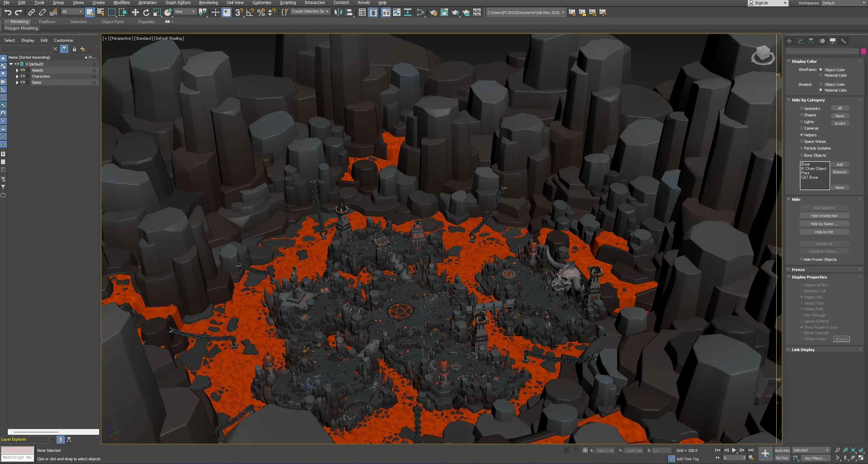Toggle the Angle Snap icon

[250, 13]
